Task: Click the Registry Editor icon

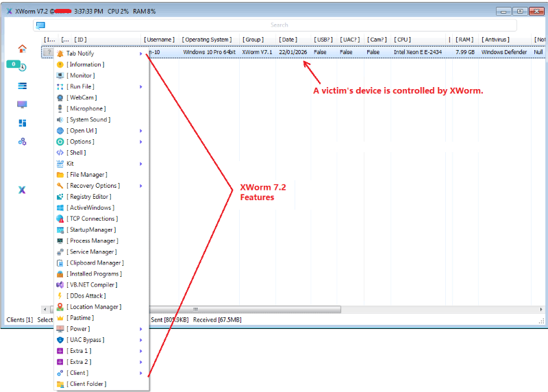Action: 60,197
